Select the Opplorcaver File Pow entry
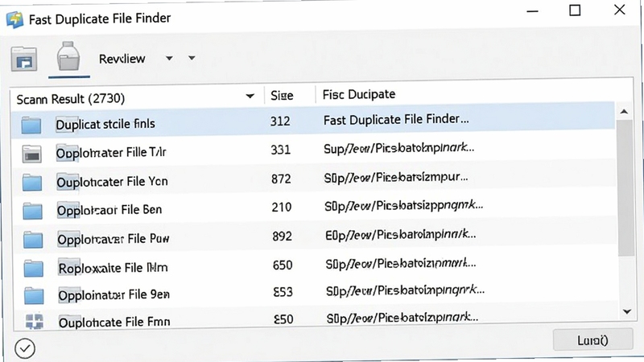This screenshot has height=362, width=644. pyautogui.click(x=113, y=239)
